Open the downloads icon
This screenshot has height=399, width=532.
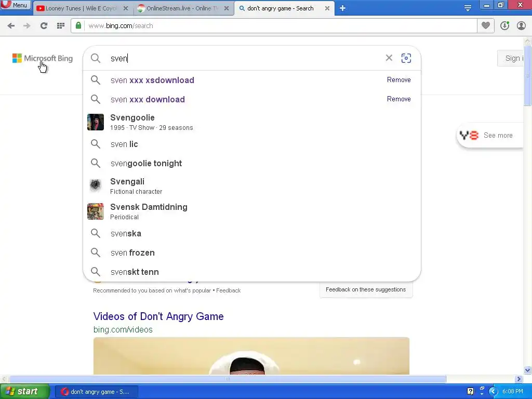pos(504,26)
